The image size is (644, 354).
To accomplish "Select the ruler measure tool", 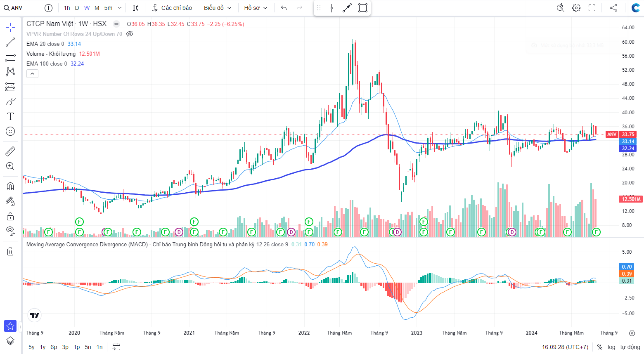I will pyautogui.click(x=10, y=151).
